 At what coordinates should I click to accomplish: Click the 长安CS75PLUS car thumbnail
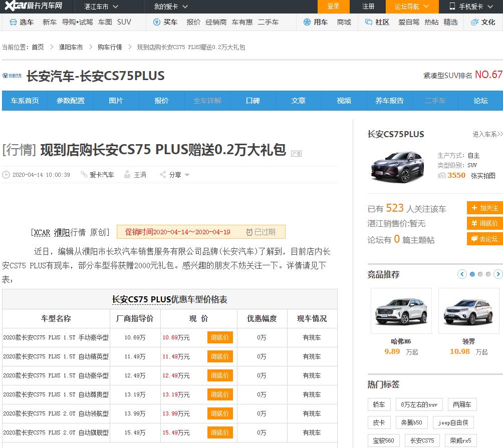pyautogui.click(x=398, y=166)
